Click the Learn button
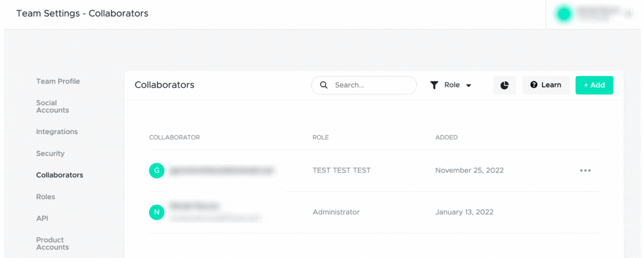The height and width of the screenshot is (258, 644). click(546, 85)
